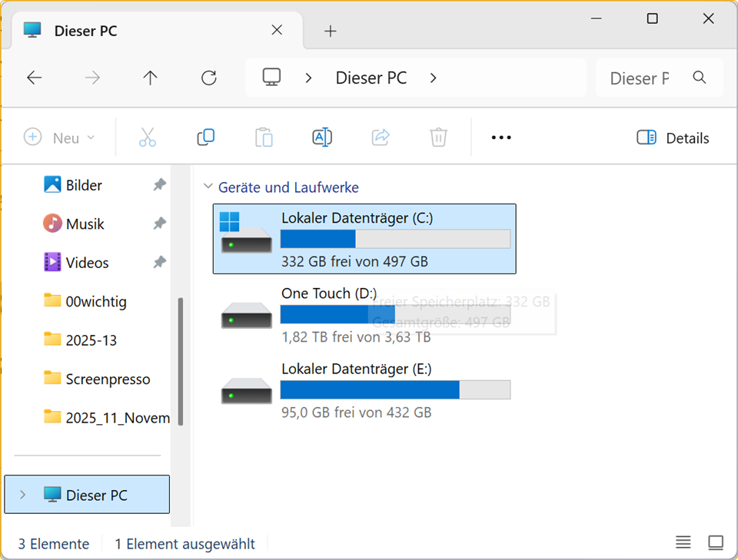Click the Rename icon in toolbar
738x560 pixels.
point(321,138)
